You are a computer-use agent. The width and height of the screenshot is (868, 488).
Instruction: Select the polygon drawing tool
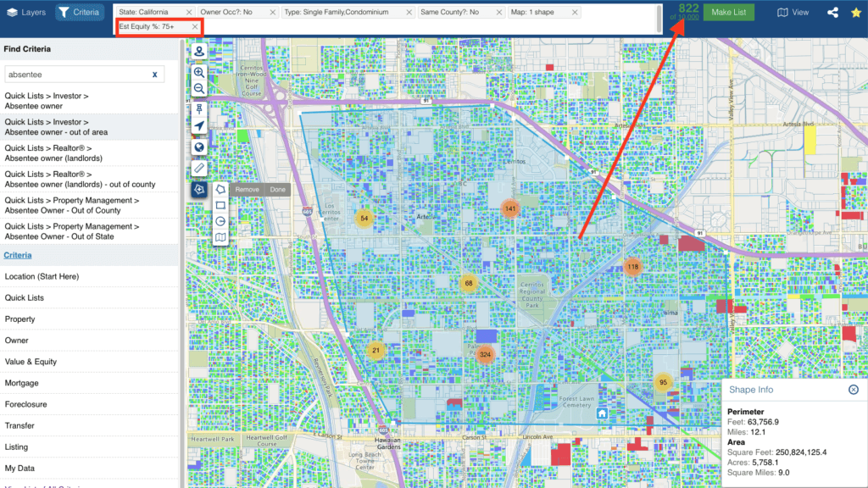click(x=220, y=189)
